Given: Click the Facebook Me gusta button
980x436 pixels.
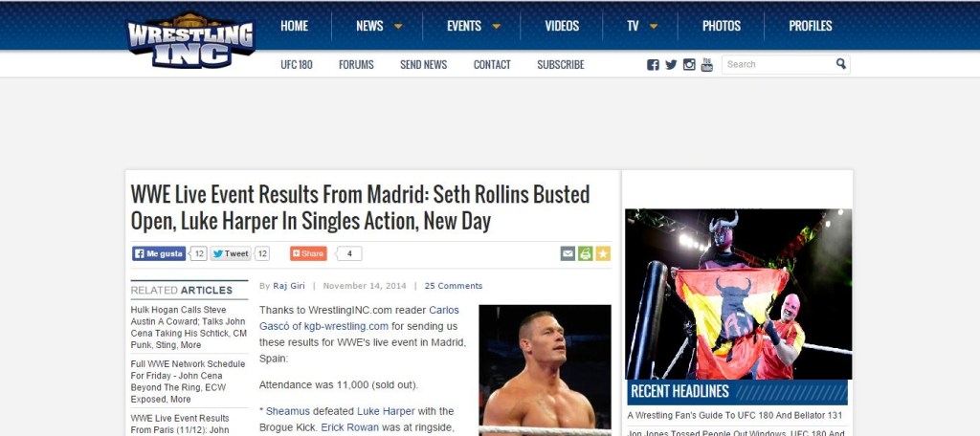Looking at the screenshot, I should [x=159, y=253].
